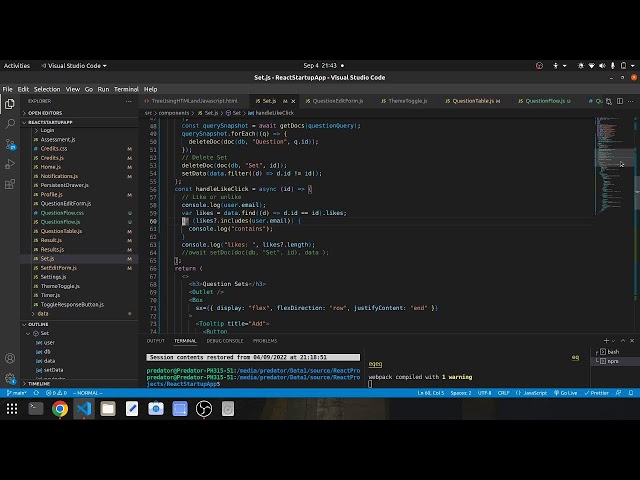Viewport: 640px width, 480px height.
Task: Maximize the terminal panel size
Action: [x=623, y=340]
